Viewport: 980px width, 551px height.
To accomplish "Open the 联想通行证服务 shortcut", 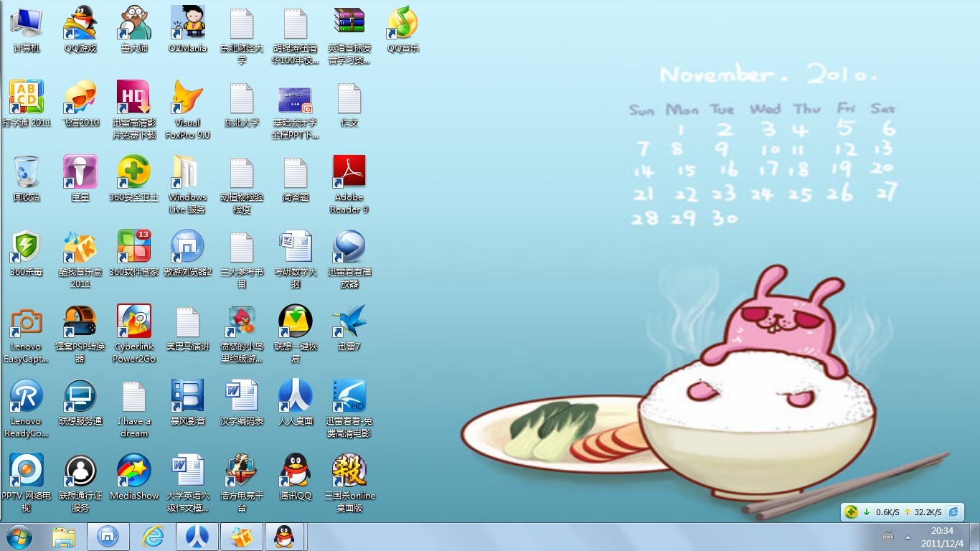I will [80, 483].
